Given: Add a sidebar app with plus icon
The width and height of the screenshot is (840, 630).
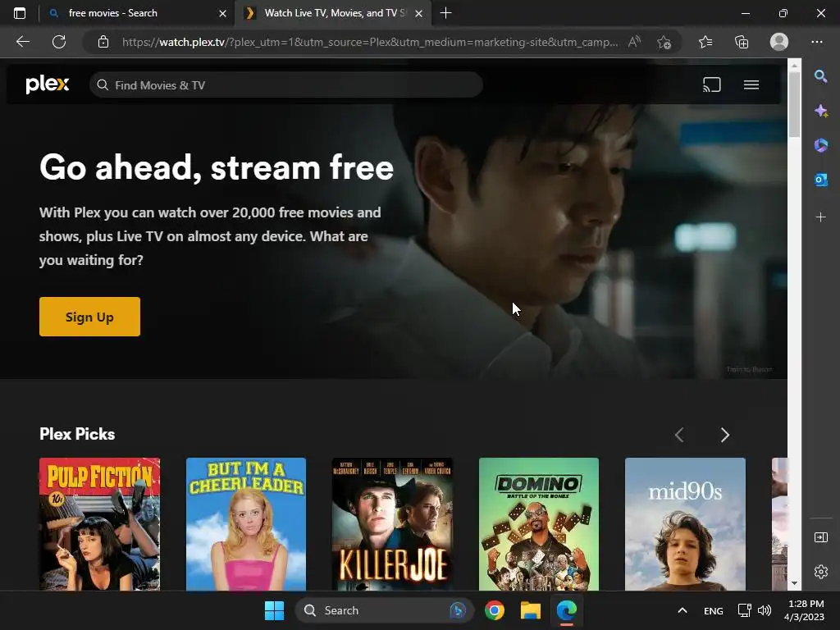Looking at the screenshot, I should (x=820, y=217).
